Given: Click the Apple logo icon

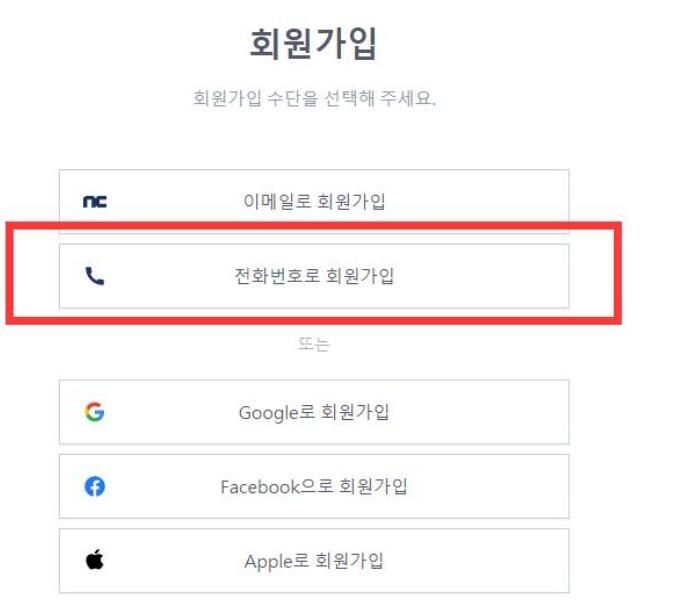Looking at the screenshot, I should coord(94,560).
